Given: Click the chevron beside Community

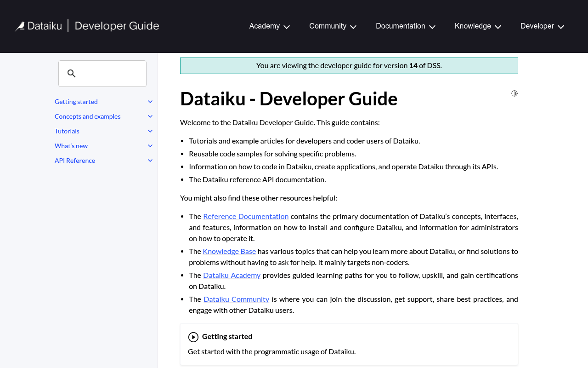Looking at the screenshot, I should (x=353, y=27).
